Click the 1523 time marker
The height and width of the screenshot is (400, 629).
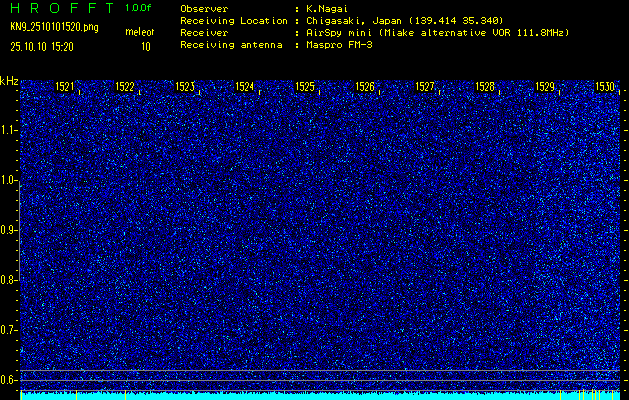tap(185, 87)
